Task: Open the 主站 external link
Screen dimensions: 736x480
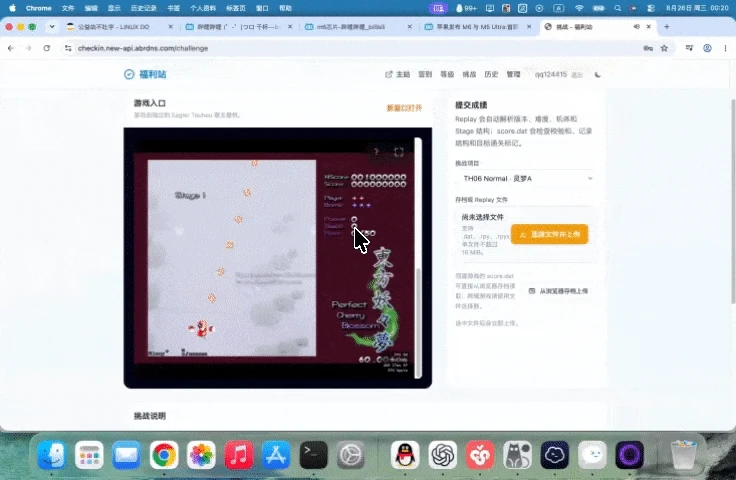Action: [398, 74]
